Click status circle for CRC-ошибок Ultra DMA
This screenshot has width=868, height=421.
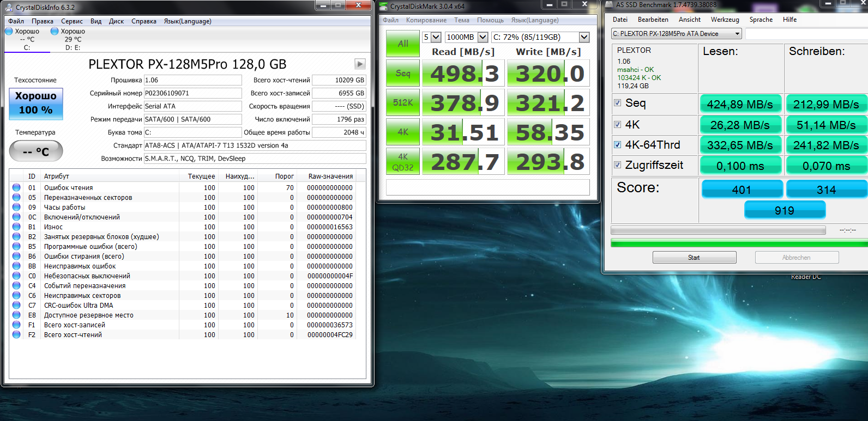(x=16, y=305)
